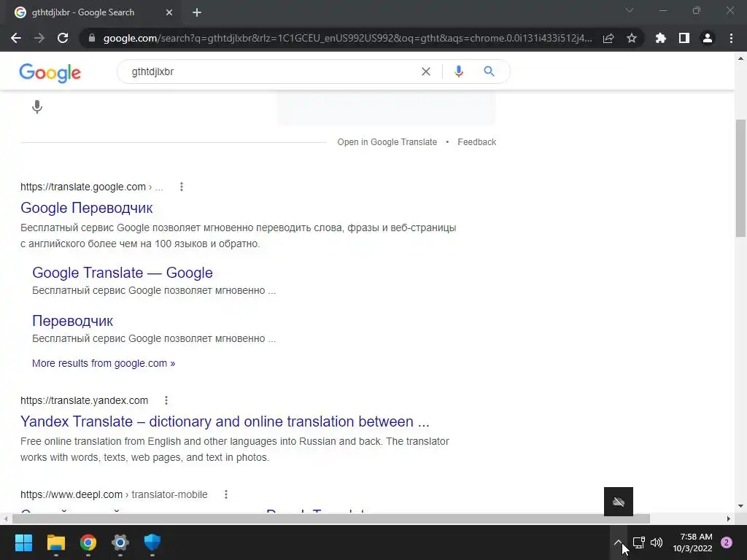
Task: Clear the search box with the X icon
Action: tap(426, 71)
